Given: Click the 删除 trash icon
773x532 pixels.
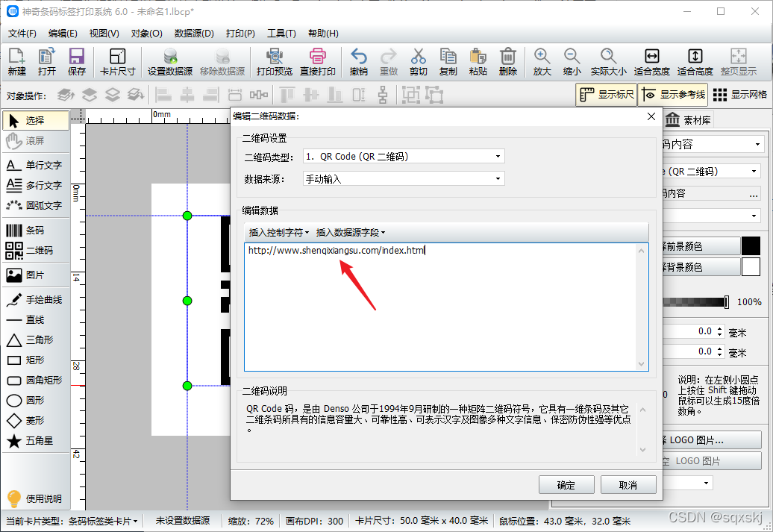Looking at the screenshot, I should (x=508, y=62).
